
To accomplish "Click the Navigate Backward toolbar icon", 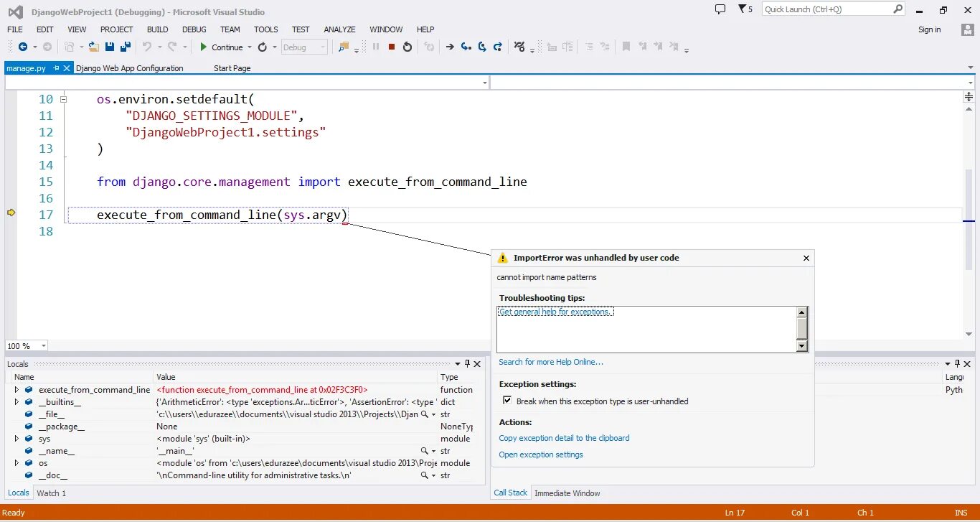I will pyautogui.click(x=23, y=46).
